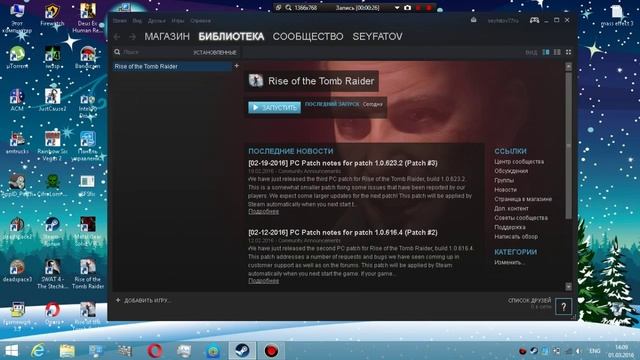Open File Explorer from taskbar
The width and height of the screenshot is (640, 360).
coord(67,351)
